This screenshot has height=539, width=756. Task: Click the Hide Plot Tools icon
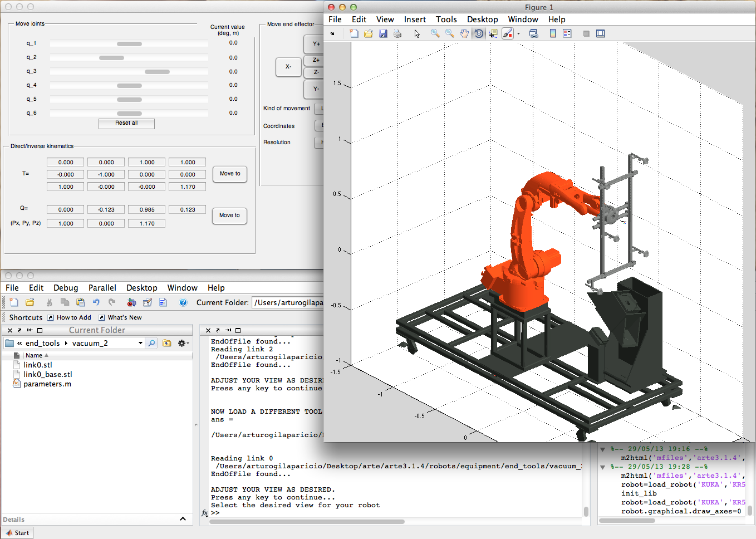tap(586, 33)
